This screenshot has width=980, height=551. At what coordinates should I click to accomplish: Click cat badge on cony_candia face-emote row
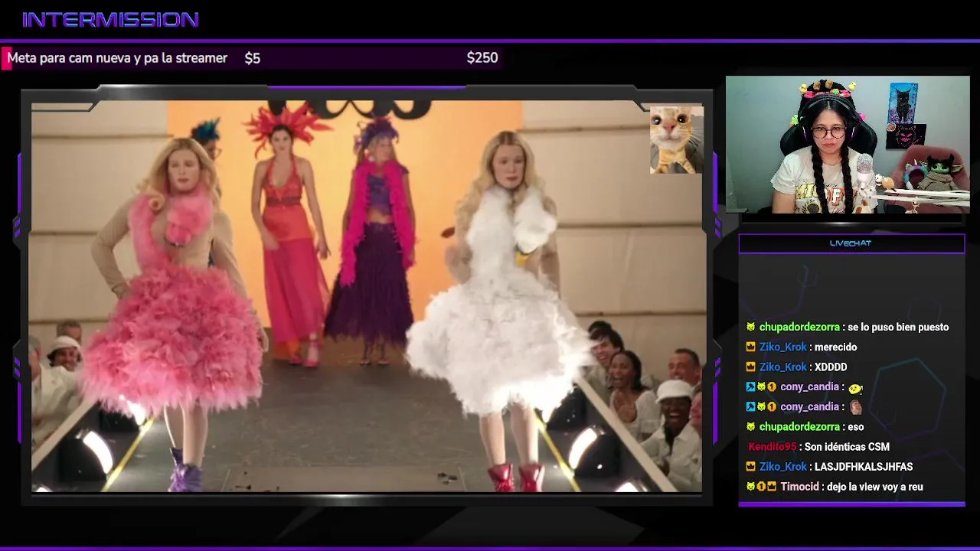pos(761,407)
